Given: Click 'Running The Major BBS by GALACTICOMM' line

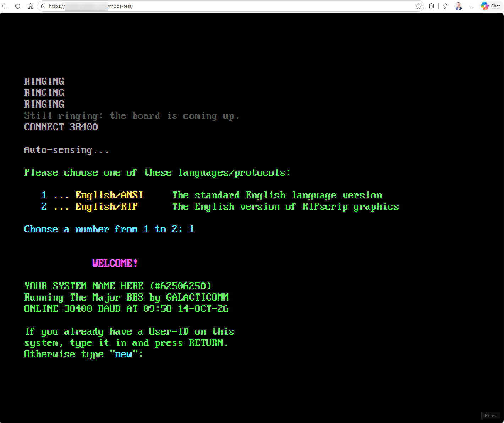Looking at the screenshot, I should coord(126,297).
